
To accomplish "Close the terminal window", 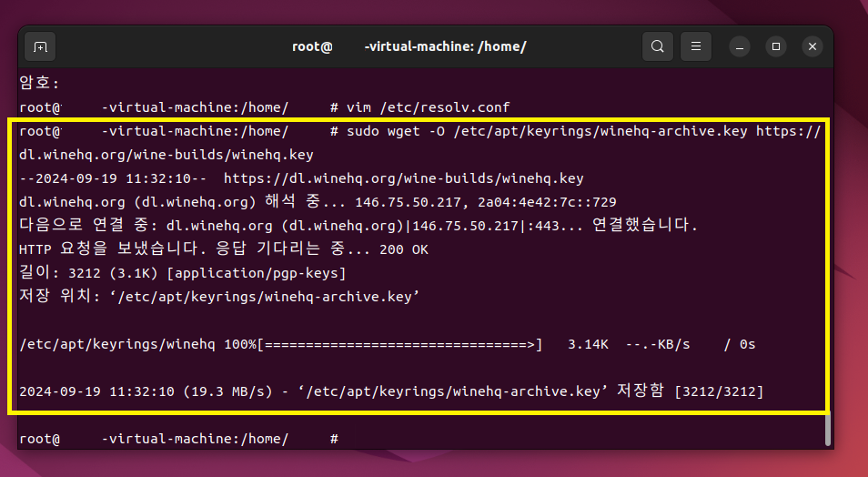I will point(812,46).
